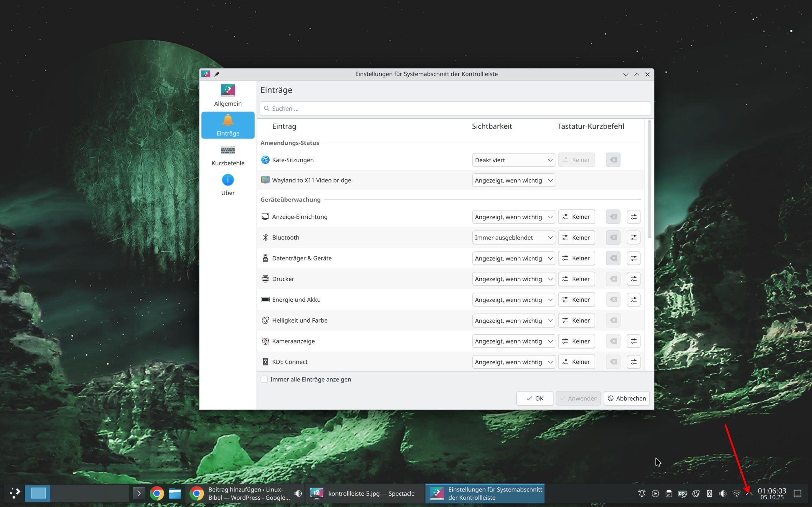Switch to Allgemein settings page
This screenshot has height=507, width=812.
[228, 96]
